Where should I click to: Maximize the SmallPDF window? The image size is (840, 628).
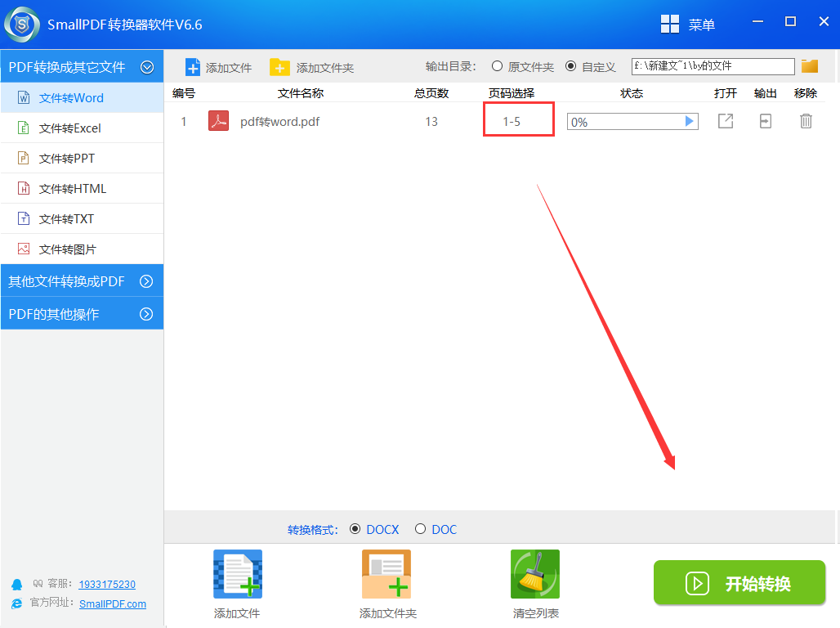point(790,21)
